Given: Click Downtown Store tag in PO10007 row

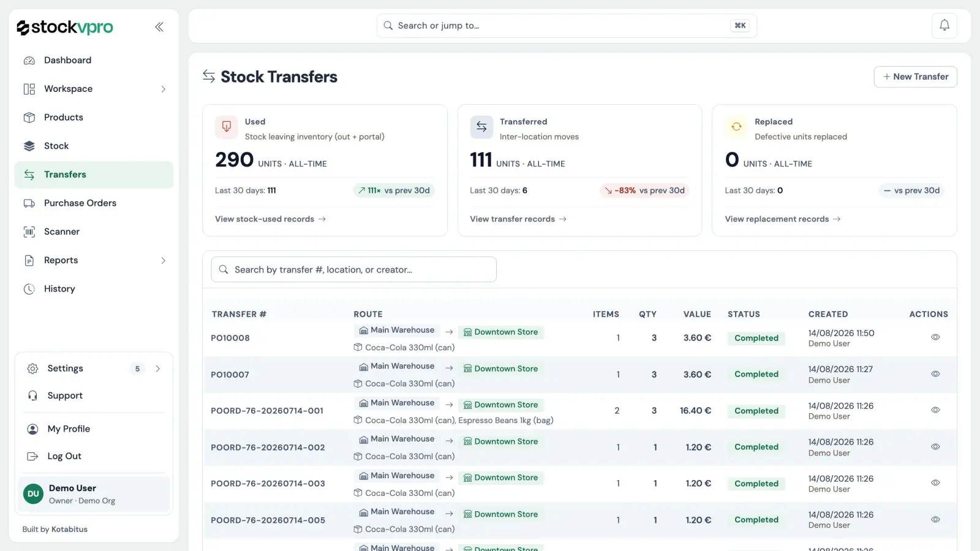Looking at the screenshot, I should [500, 369].
